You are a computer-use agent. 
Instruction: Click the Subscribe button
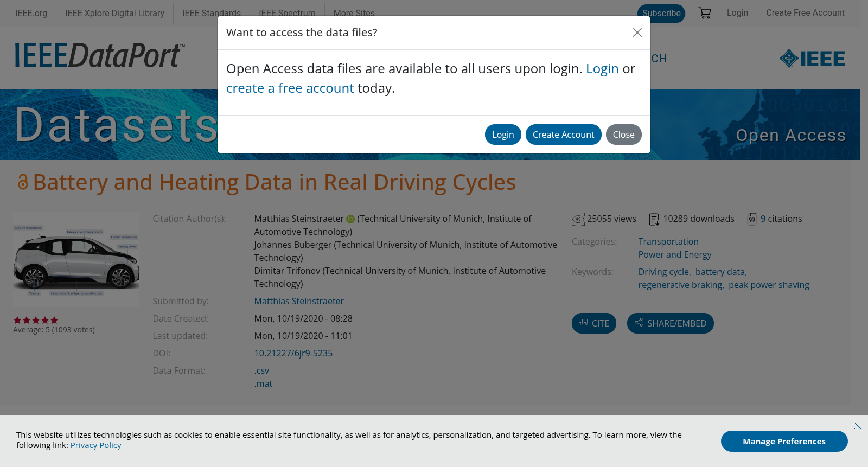[x=661, y=13]
